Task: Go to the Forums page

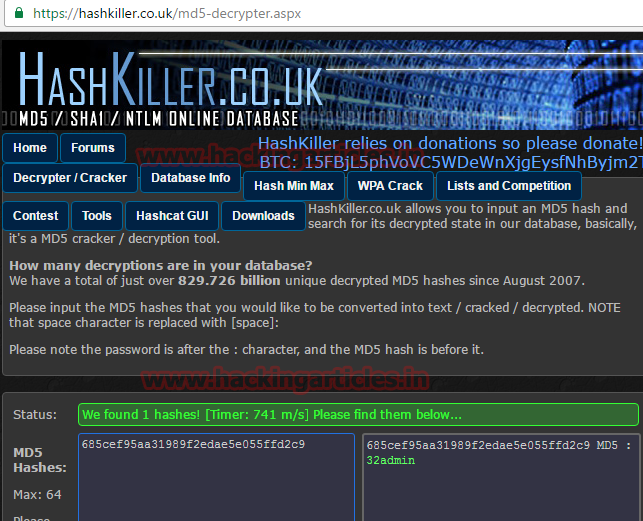Action: click(x=93, y=148)
